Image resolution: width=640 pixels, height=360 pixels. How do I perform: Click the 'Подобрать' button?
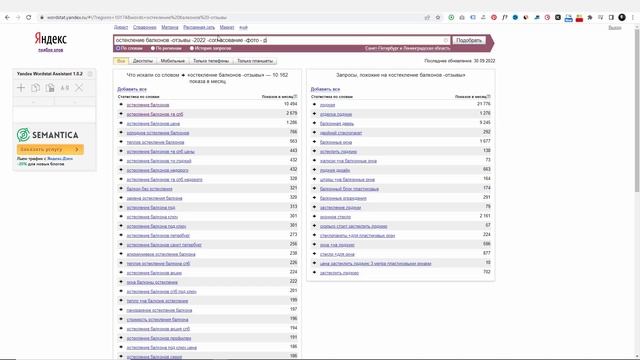(469, 40)
